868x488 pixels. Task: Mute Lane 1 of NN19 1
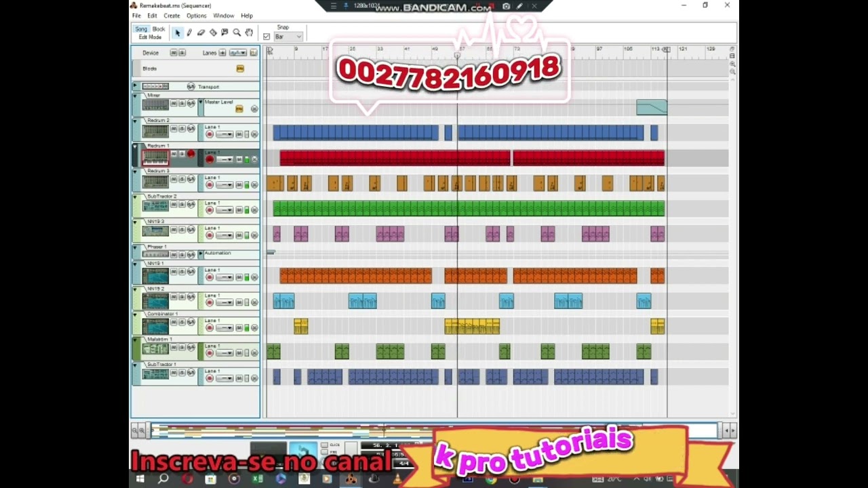(x=239, y=277)
